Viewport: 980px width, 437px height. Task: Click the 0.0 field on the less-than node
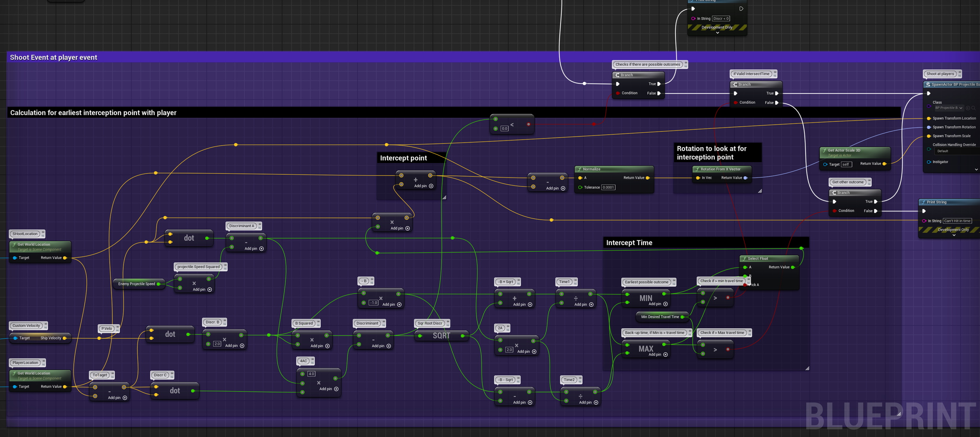coord(504,128)
